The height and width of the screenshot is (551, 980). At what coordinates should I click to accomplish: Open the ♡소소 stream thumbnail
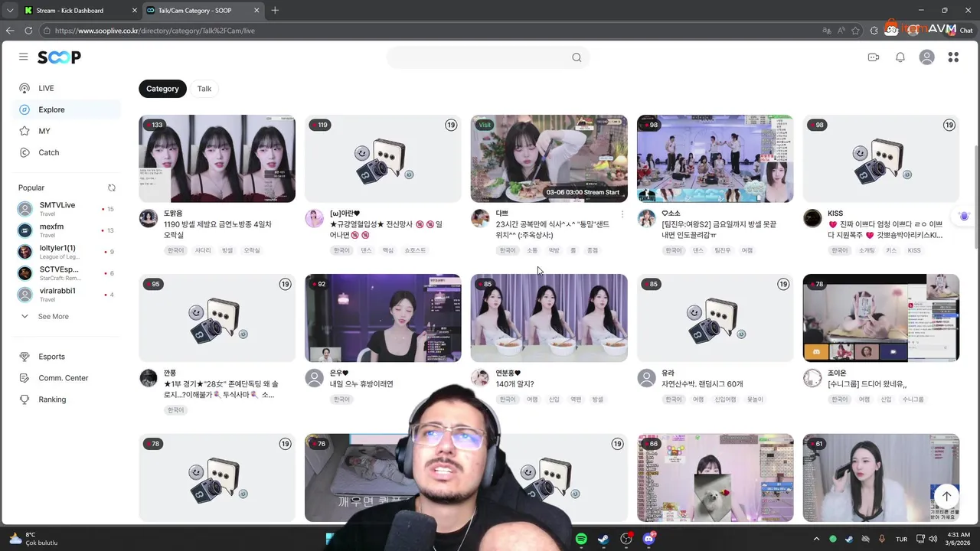[715, 158]
